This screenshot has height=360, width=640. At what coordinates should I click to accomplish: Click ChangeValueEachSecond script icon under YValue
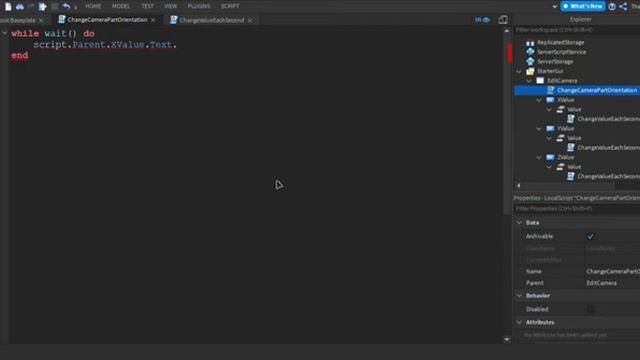pos(571,147)
